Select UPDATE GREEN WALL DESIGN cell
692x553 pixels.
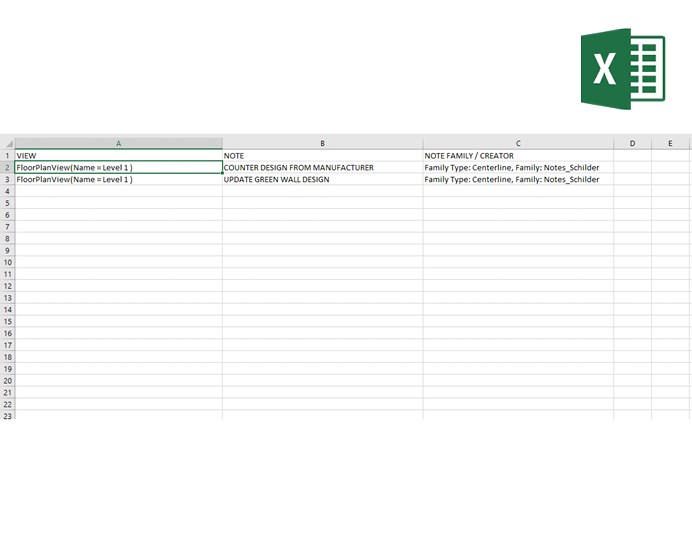coord(322,180)
